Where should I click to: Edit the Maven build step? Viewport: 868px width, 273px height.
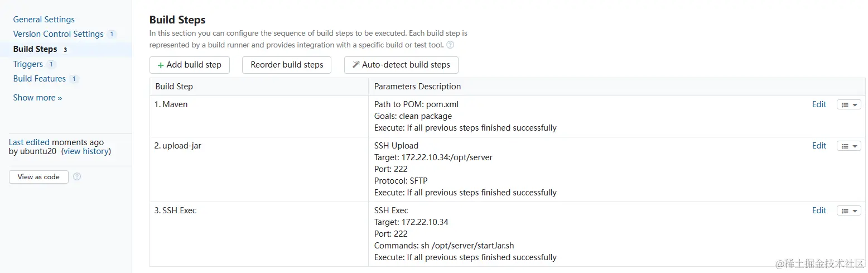click(819, 104)
